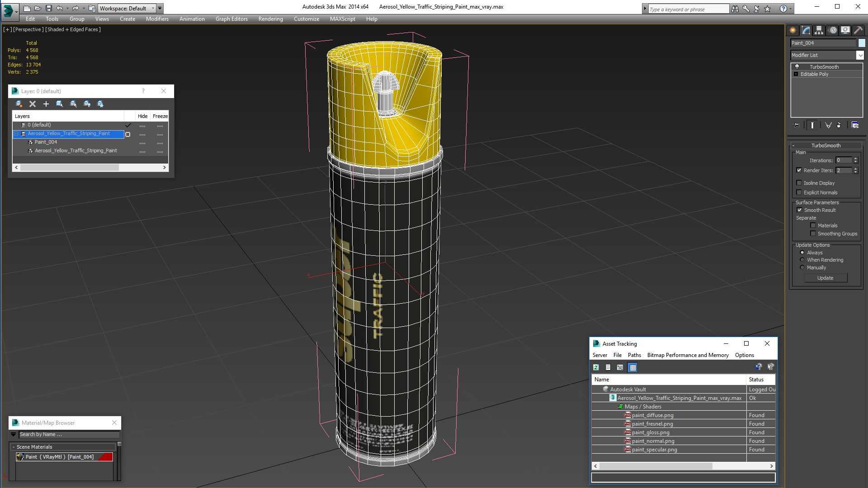Click the Paint_004 object name field
The height and width of the screenshot is (488, 868).
pyautogui.click(x=823, y=43)
